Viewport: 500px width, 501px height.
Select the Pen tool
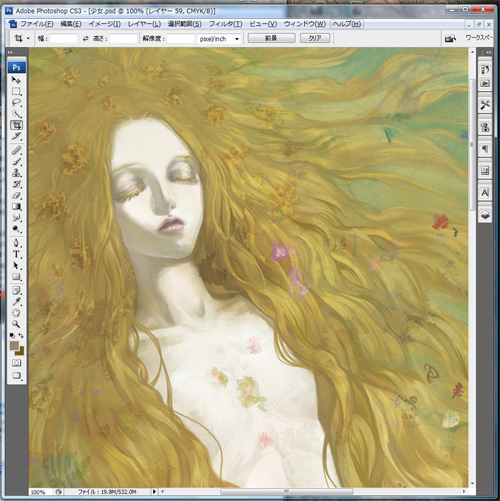click(x=16, y=243)
